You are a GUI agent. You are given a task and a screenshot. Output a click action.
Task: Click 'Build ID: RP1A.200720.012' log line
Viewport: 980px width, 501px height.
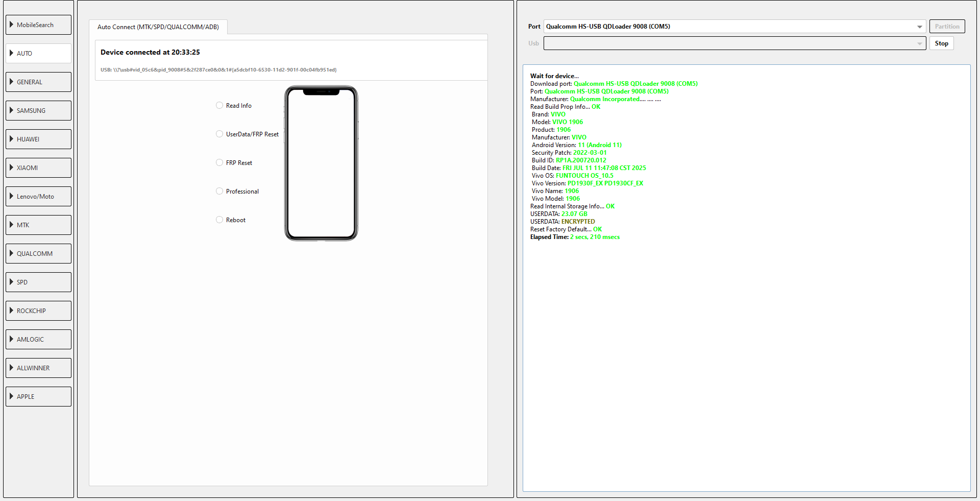[x=569, y=160]
